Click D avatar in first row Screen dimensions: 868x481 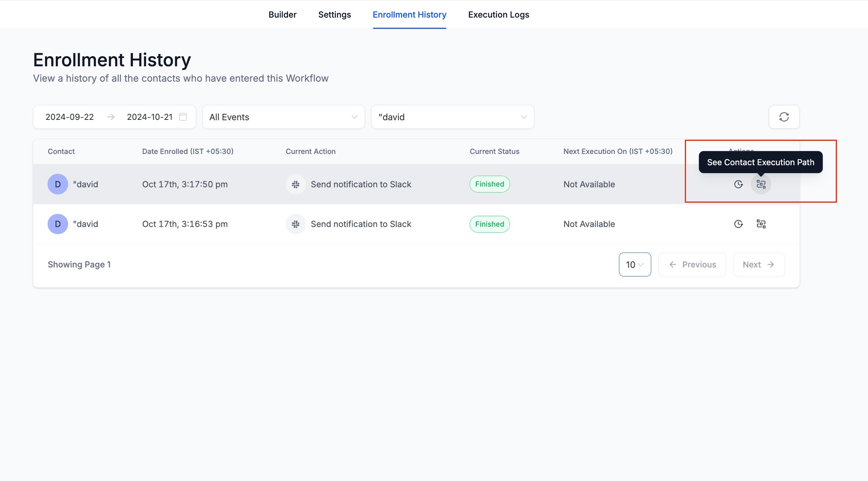pyautogui.click(x=58, y=184)
